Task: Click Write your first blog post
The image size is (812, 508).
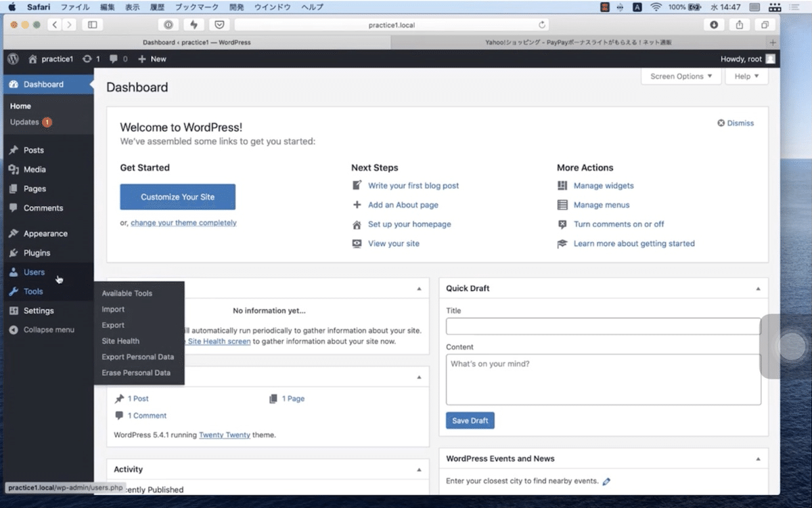Action: point(413,186)
